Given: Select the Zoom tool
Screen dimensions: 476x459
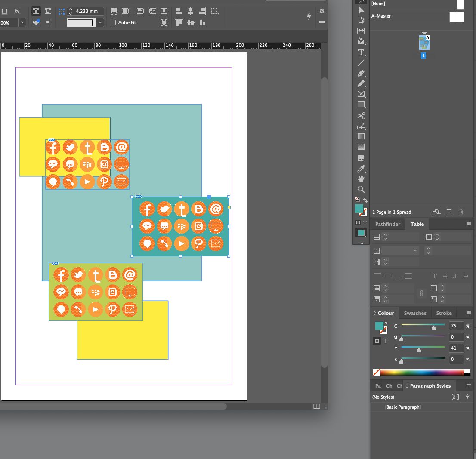Looking at the screenshot, I should tap(361, 189).
